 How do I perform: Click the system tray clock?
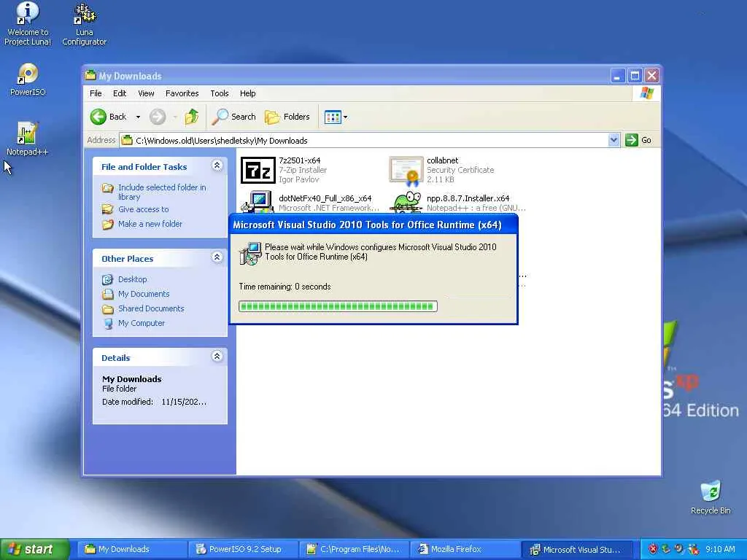[x=720, y=549]
